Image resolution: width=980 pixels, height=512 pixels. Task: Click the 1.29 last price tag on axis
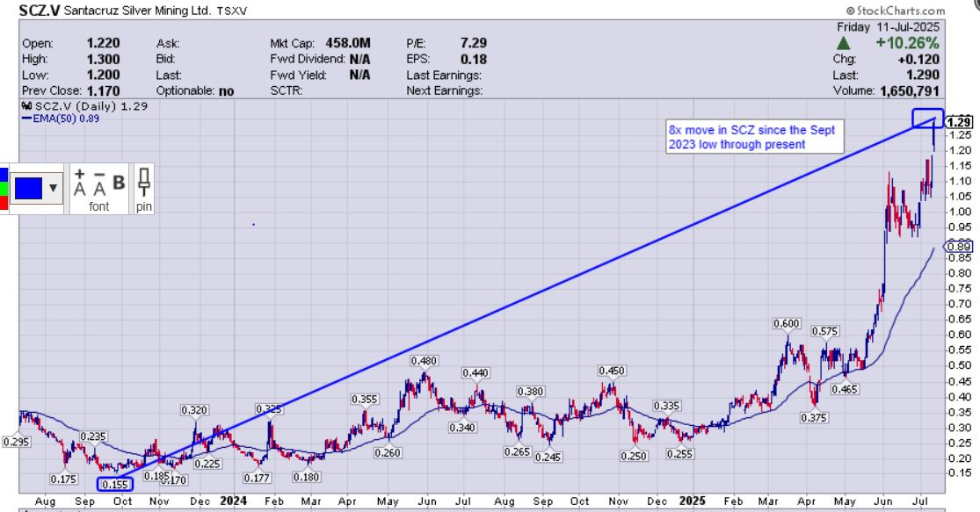pos(960,122)
